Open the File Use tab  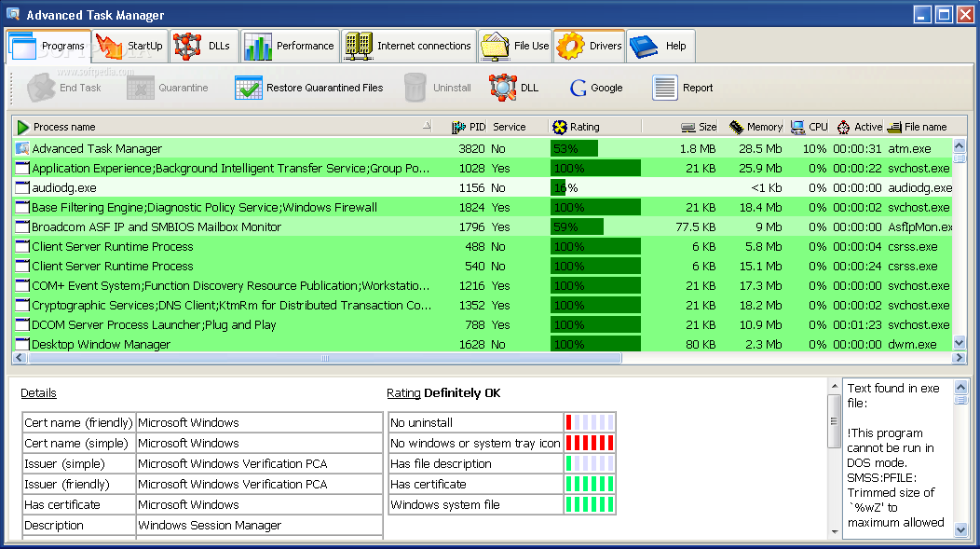click(x=515, y=47)
